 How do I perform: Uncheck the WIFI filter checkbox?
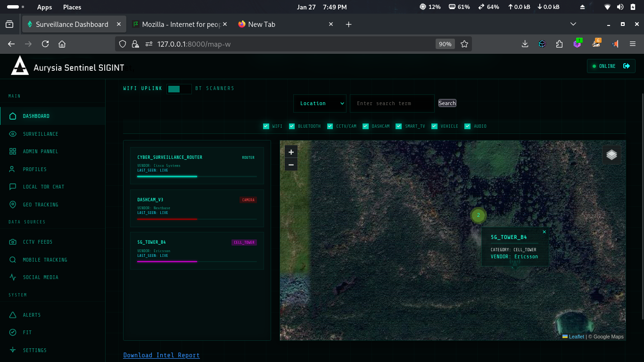pyautogui.click(x=266, y=126)
